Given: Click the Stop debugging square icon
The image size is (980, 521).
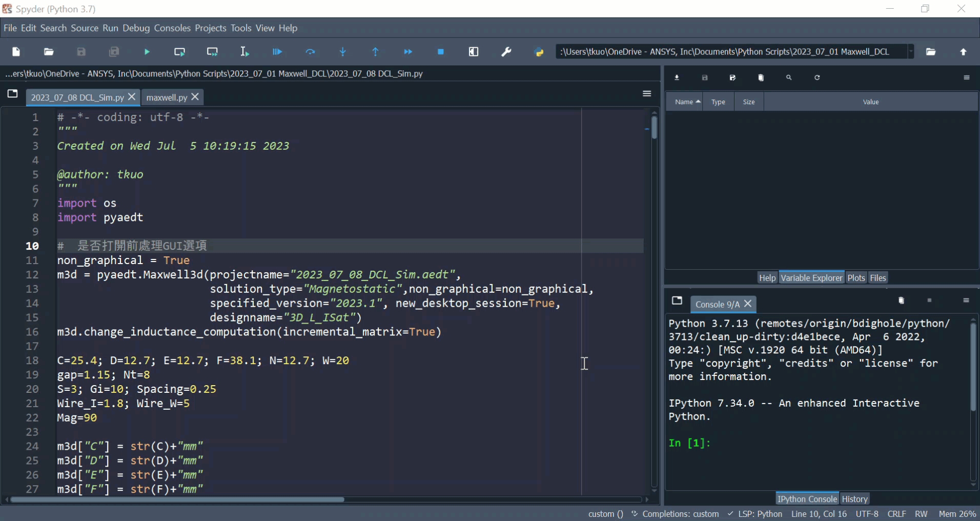Looking at the screenshot, I should [441, 52].
